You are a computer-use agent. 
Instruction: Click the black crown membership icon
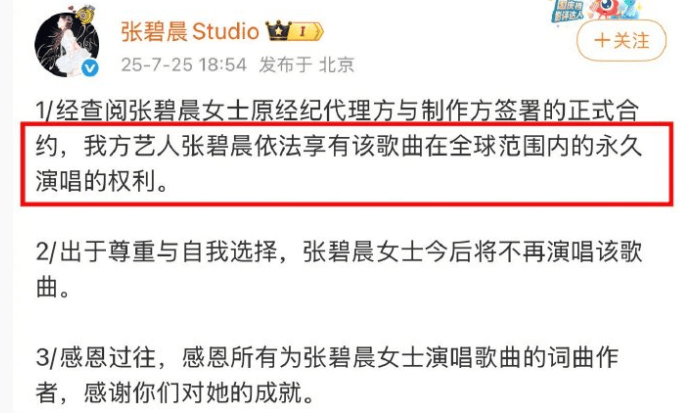pos(278,31)
